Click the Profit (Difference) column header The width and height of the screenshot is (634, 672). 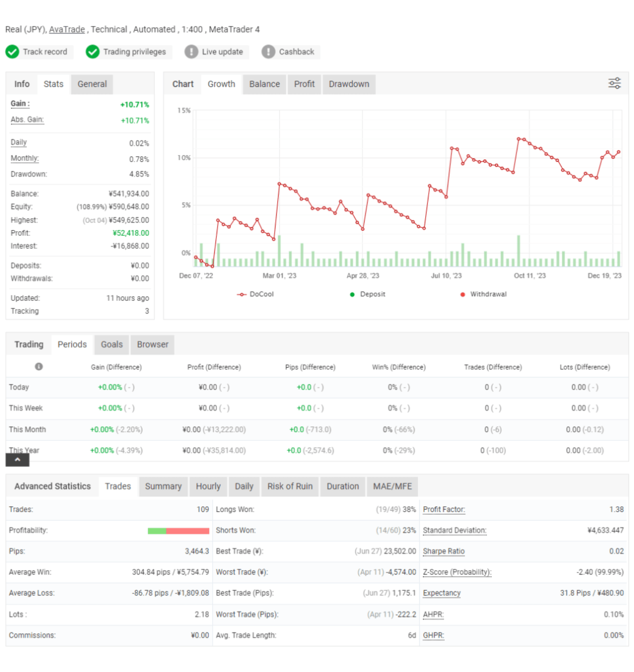[x=214, y=367]
